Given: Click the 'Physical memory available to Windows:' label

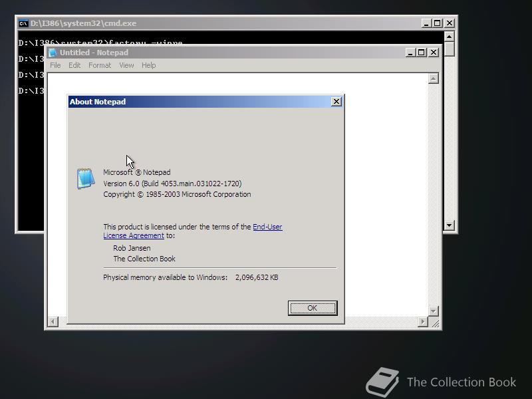Looking at the screenshot, I should pos(165,277).
